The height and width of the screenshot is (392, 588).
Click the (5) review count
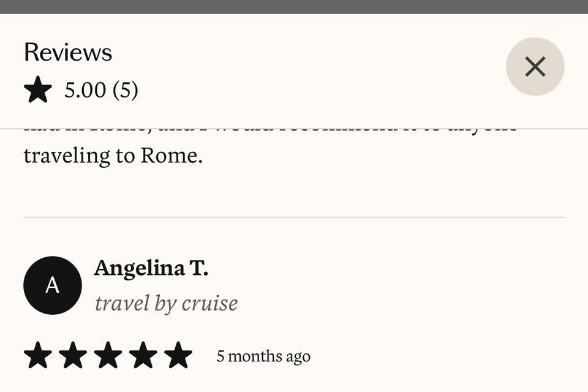point(125,90)
